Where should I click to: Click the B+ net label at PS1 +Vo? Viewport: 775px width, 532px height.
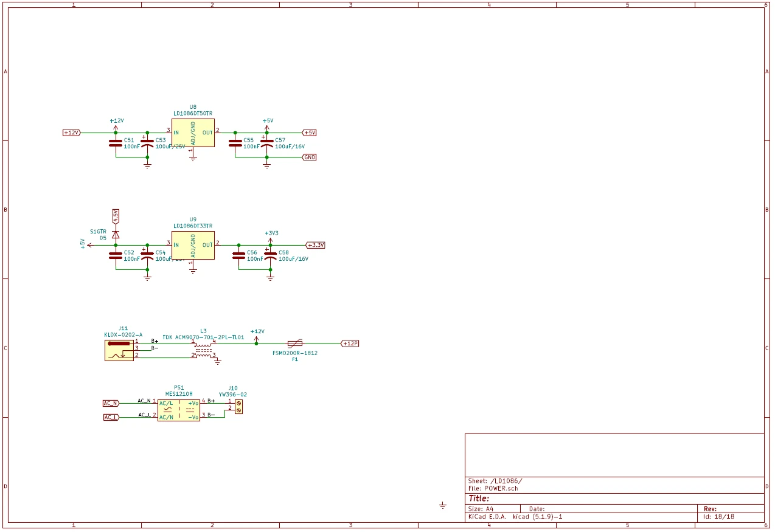point(211,401)
